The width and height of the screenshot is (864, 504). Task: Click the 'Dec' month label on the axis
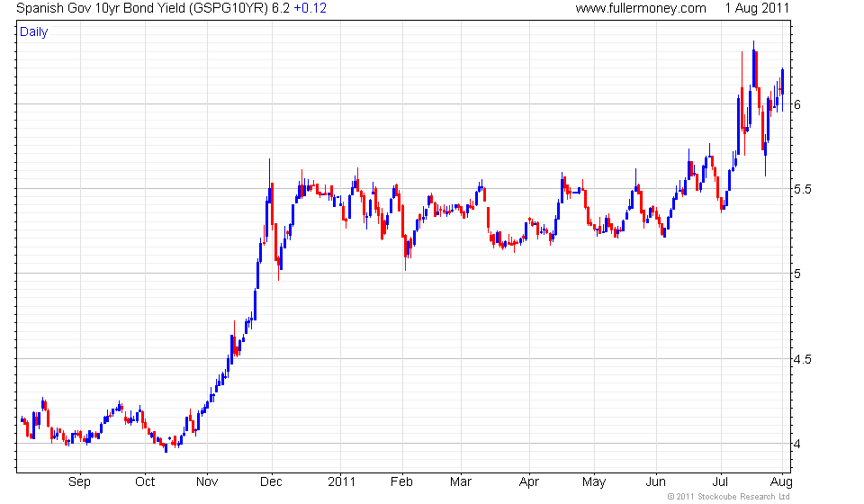point(271,482)
